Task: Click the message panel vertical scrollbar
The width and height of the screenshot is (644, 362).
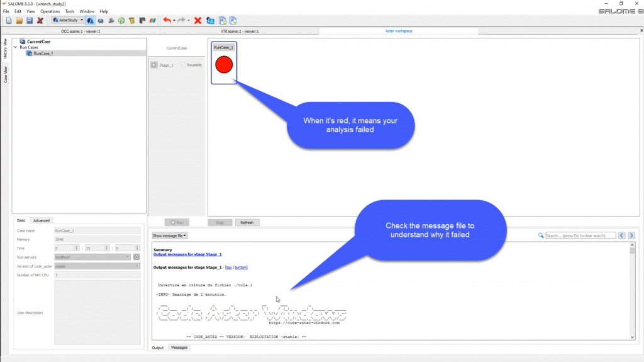Action: (x=632, y=291)
